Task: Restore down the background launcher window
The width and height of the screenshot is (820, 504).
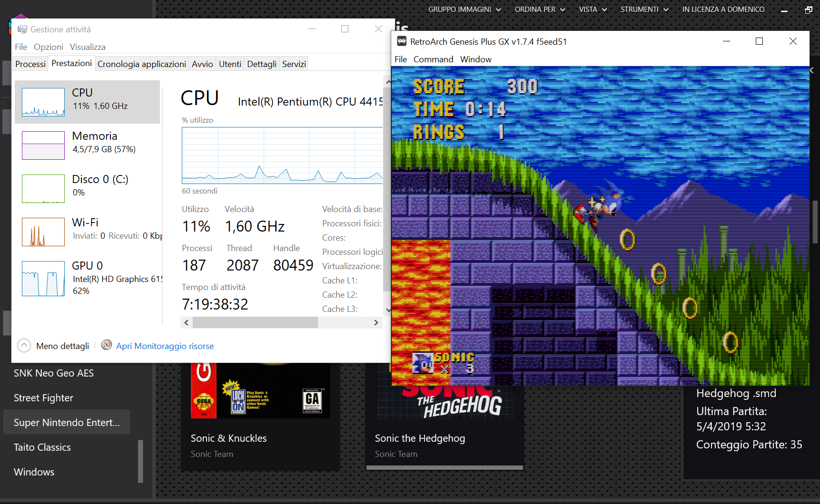Action: coord(808,10)
